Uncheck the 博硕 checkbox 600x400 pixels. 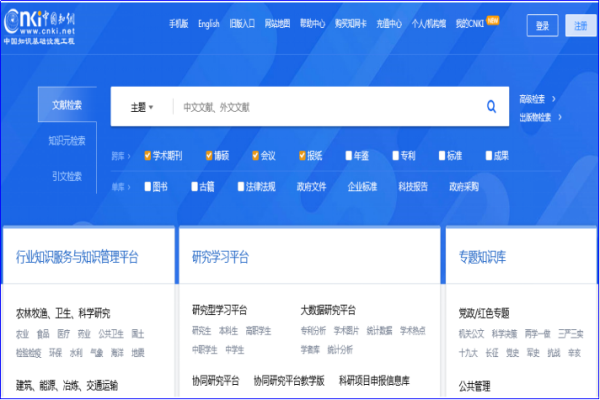coord(206,156)
